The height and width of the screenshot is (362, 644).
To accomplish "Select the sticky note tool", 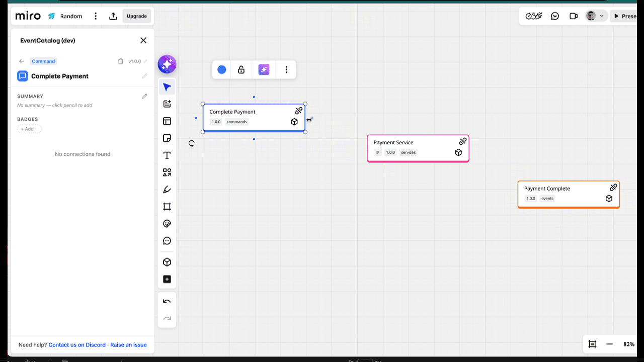I will [167, 138].
